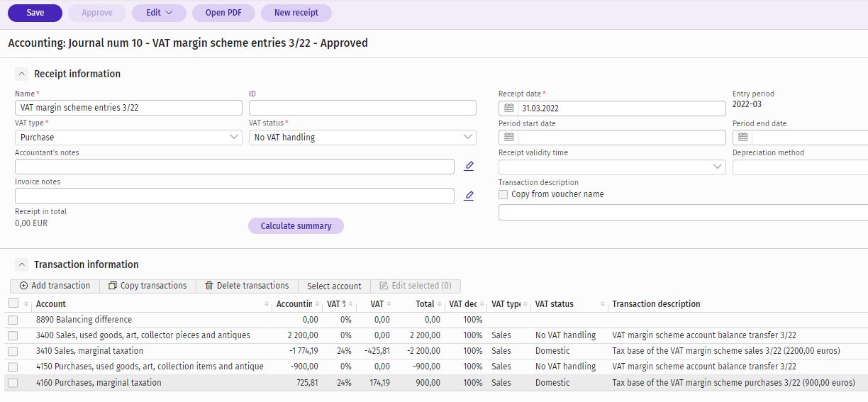Open the VAT status dropdown
868x402 pixels.
pos(362,138)
